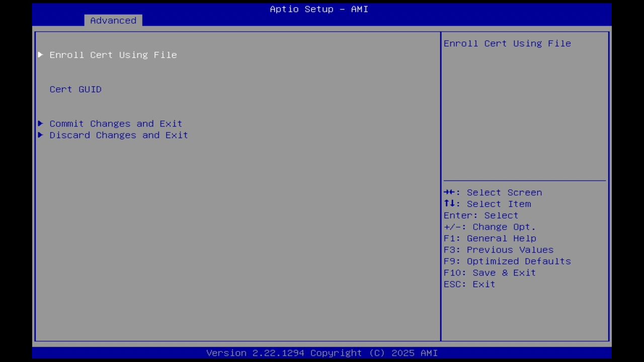The height and width of the screenshot is (362, 644).
Task: Click the arrow icon beside Commit Changes and Exit
Action: pos(40,124)
